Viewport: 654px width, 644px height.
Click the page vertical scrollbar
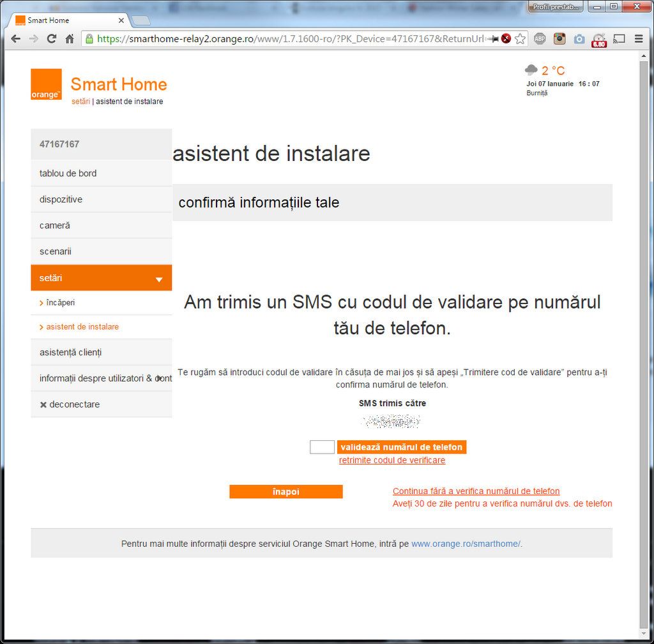(x=644, y=344)
